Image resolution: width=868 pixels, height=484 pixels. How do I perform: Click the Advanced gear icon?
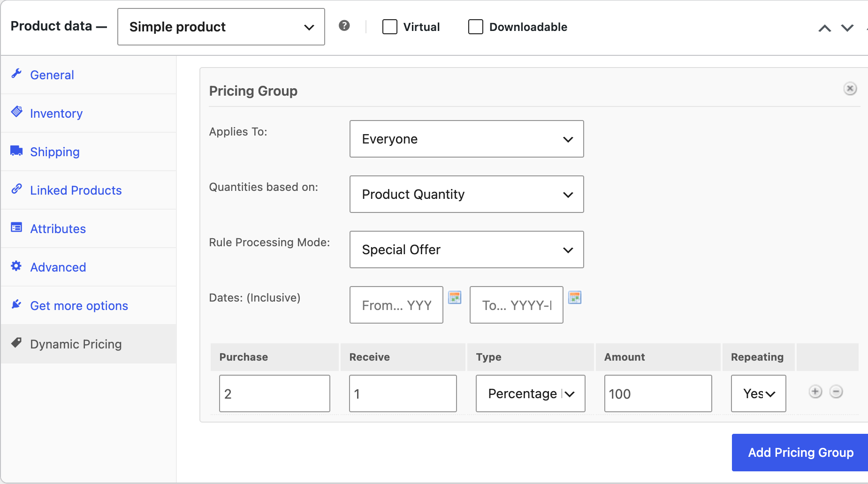pos(17,266)
